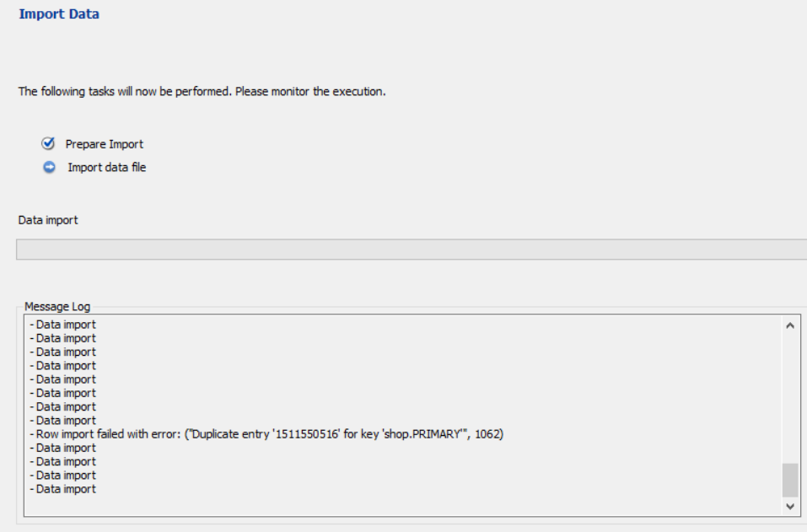Click the Data import progress bar
The height and width of the screenshot is (532, 807).
411,250
